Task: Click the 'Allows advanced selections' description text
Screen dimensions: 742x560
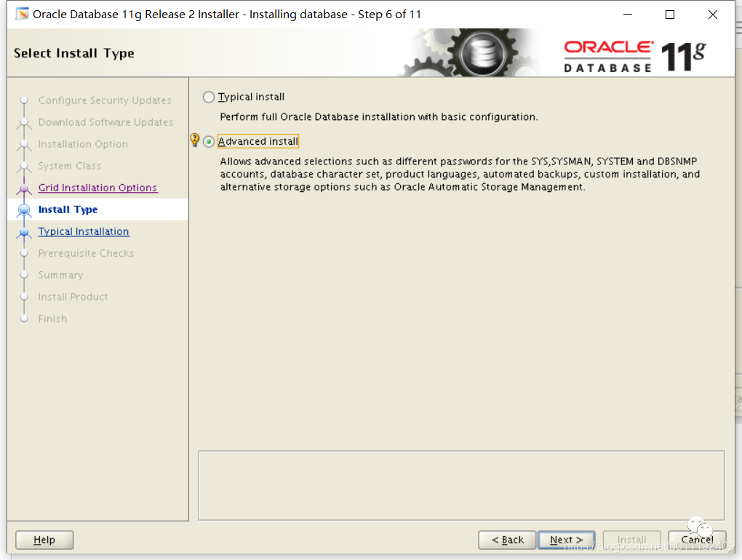Action: pos(460,174)
